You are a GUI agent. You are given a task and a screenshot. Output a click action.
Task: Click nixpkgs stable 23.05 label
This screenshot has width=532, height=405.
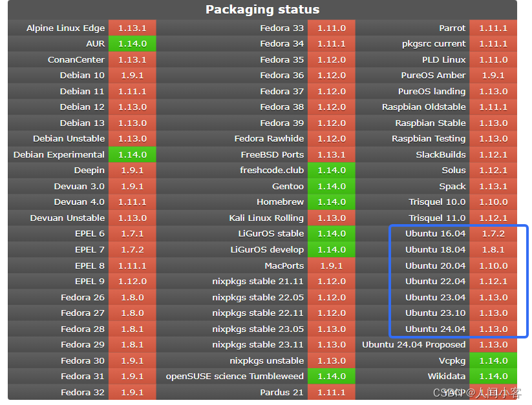258,329
